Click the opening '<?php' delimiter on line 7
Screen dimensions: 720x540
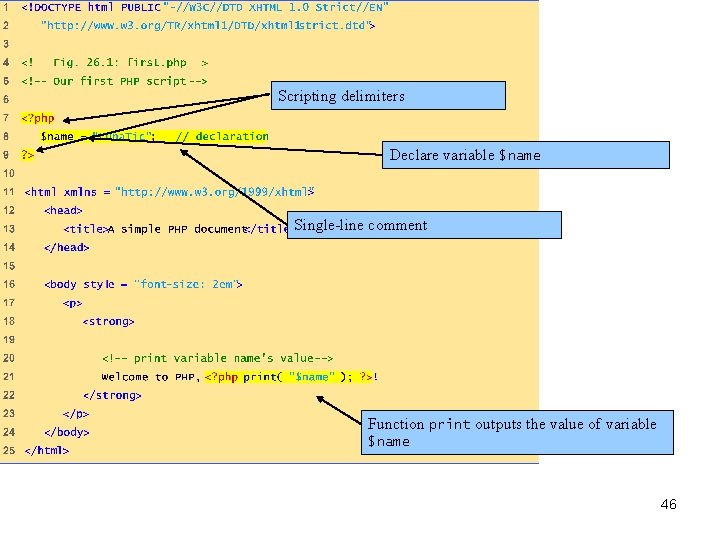(38, 118)
